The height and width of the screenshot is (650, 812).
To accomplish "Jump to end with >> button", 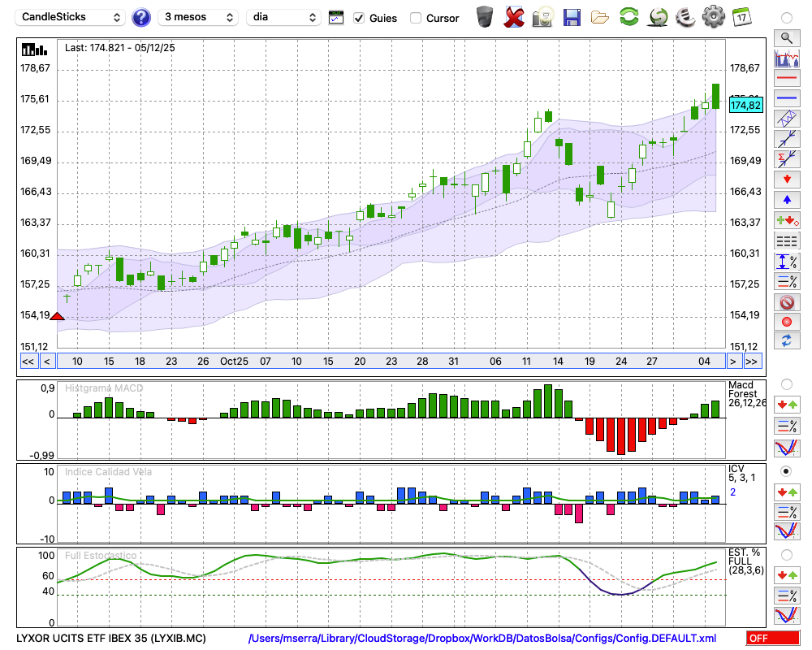I will click(752, 362).
